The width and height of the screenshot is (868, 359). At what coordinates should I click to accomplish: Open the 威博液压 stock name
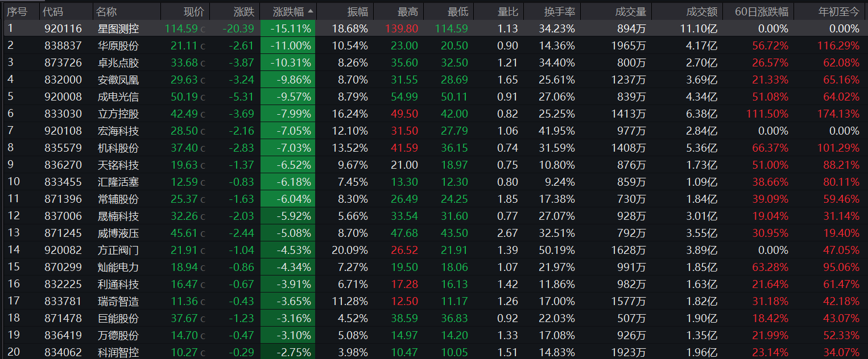[x=118, y=233]
